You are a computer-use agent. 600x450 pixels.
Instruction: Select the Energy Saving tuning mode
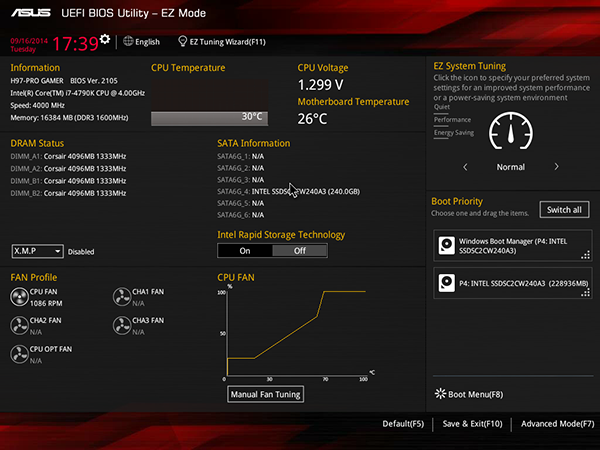click(454, 133)
